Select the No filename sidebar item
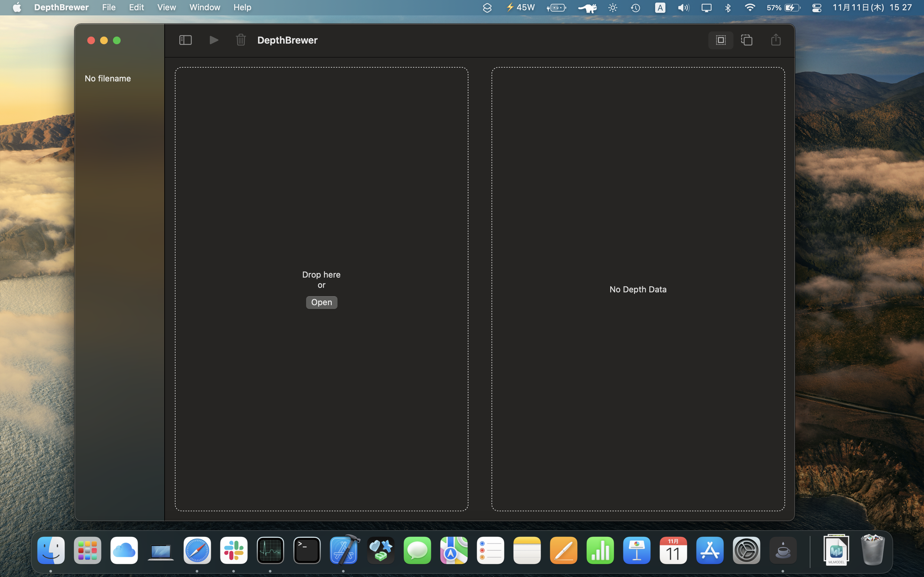The width and height of the screenshot is (924, 577). (x=108, y=78)
